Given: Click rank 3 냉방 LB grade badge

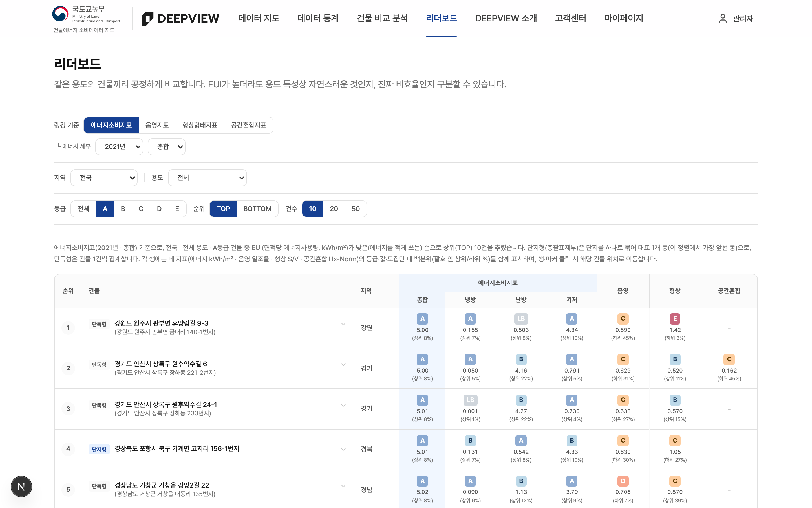Looking at the screenshot, I should coord(470,400).
